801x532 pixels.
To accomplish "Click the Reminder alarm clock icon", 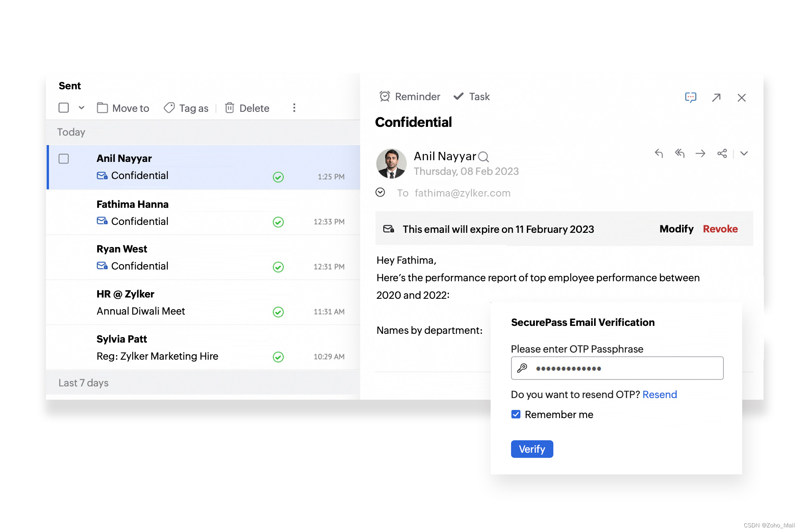I will [385, 96].
